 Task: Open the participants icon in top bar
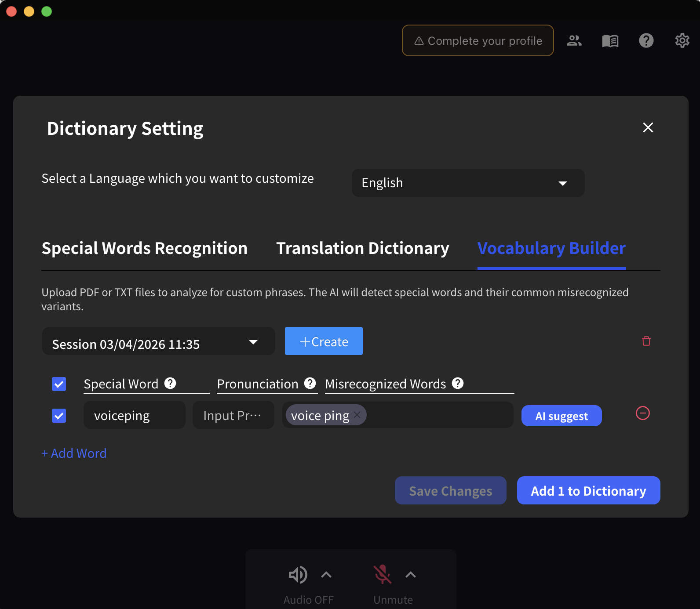574,40
